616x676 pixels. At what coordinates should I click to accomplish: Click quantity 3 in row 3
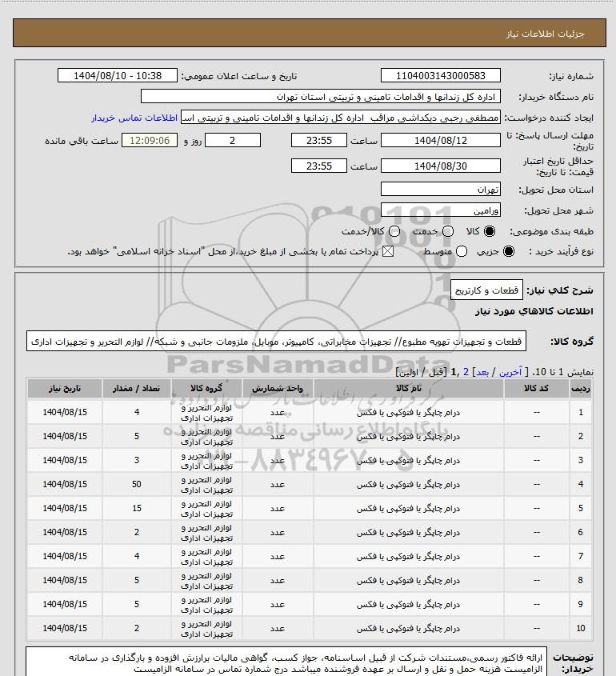[136, 461]
